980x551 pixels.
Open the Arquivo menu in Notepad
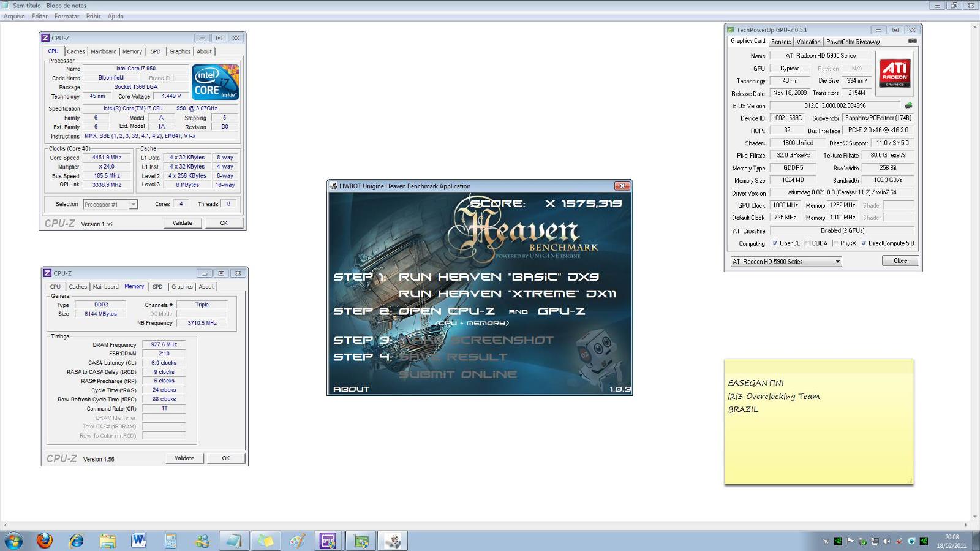(x=14, y=17)
